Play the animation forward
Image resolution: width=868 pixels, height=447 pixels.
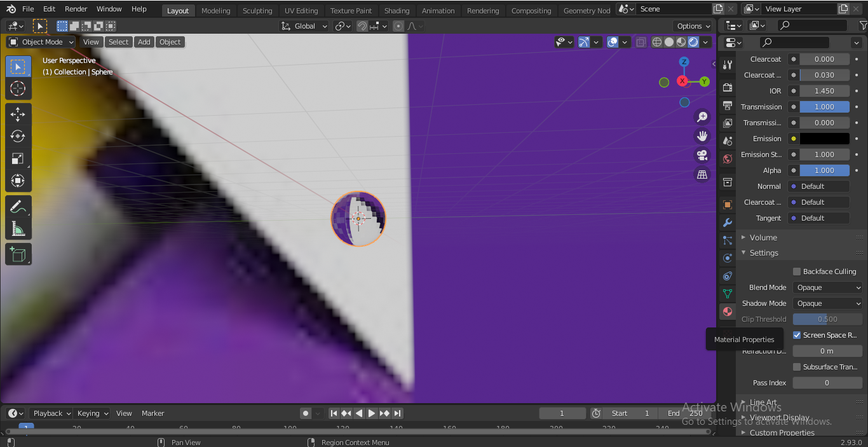click(372, 413)
